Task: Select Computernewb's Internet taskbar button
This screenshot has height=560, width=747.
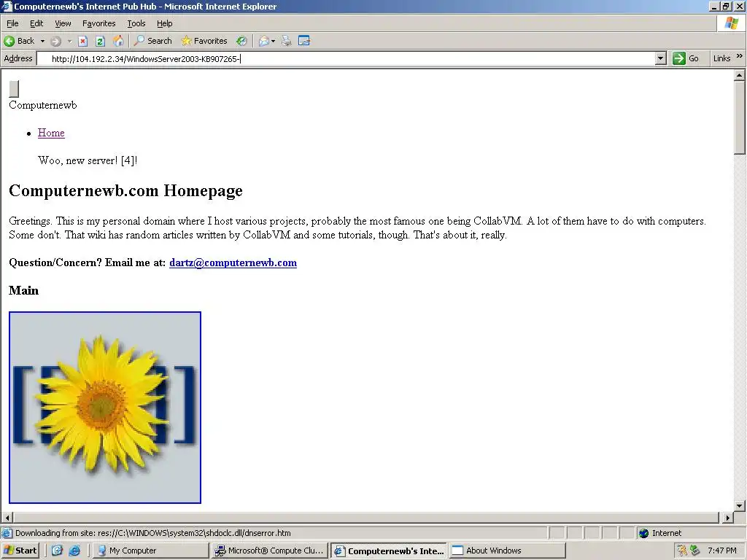Action: [390, 551]
